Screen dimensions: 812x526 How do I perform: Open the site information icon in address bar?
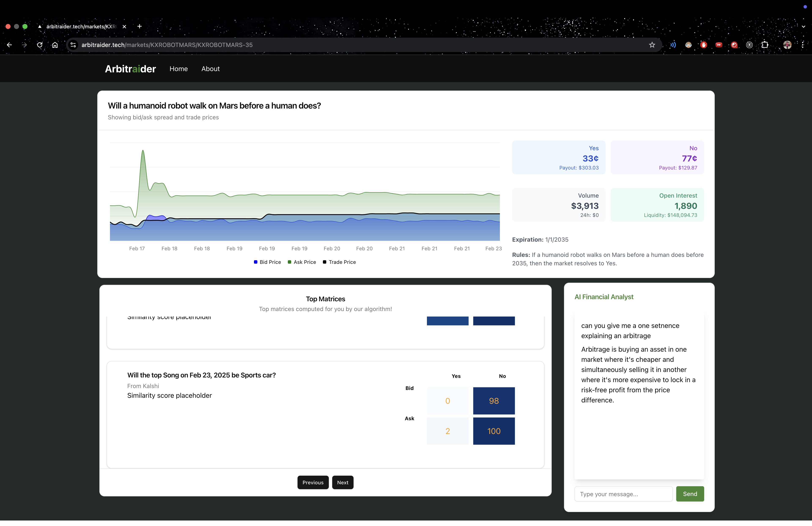click(73, 45)
